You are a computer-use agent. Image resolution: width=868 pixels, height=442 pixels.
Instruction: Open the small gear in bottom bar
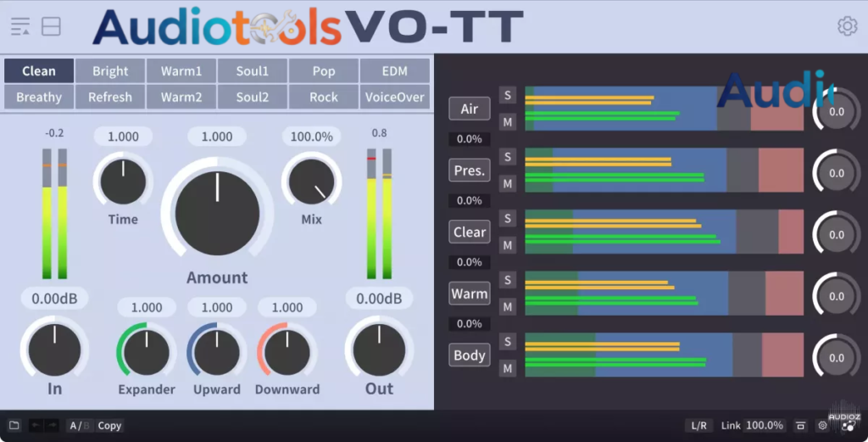(x=822, y=425)
